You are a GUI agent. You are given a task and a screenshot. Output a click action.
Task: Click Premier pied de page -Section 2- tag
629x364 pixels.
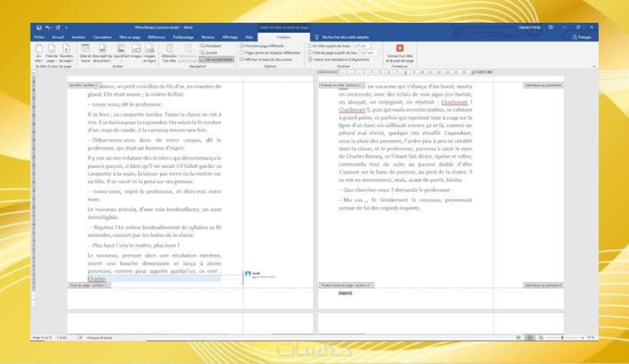[346, 285]
